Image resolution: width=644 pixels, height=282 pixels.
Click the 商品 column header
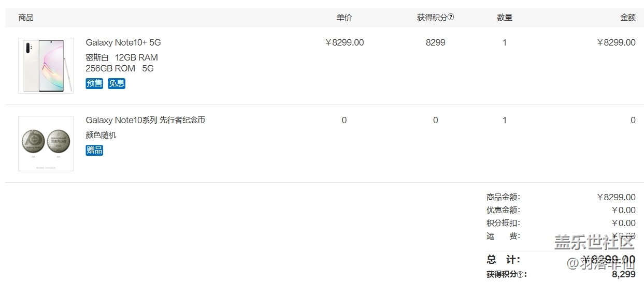[x=26, y=18]
